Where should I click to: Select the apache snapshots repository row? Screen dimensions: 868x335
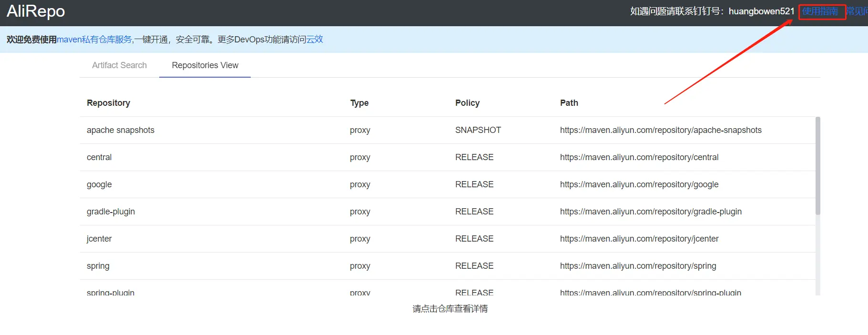pos(448,130)
